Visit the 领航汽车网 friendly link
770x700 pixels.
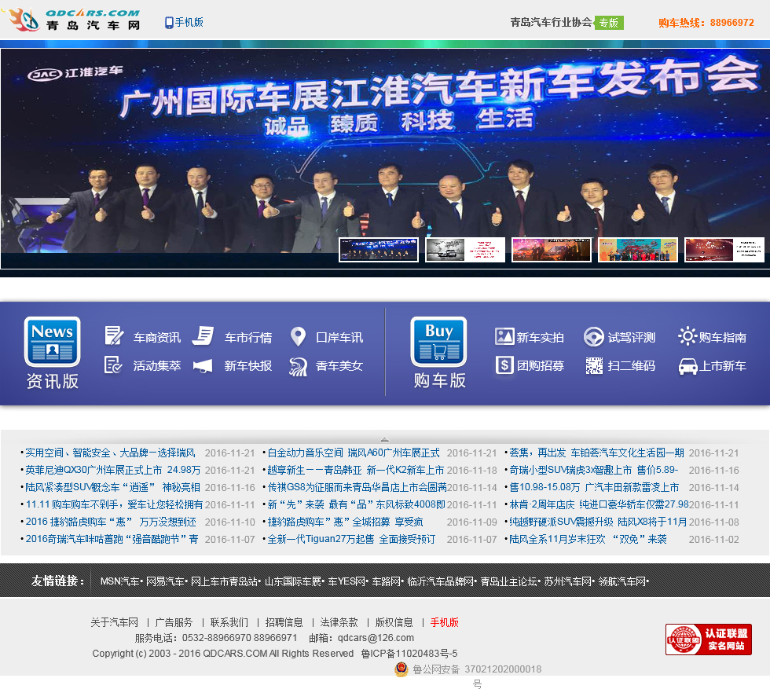pyautogui.click(x=621, y=581)
